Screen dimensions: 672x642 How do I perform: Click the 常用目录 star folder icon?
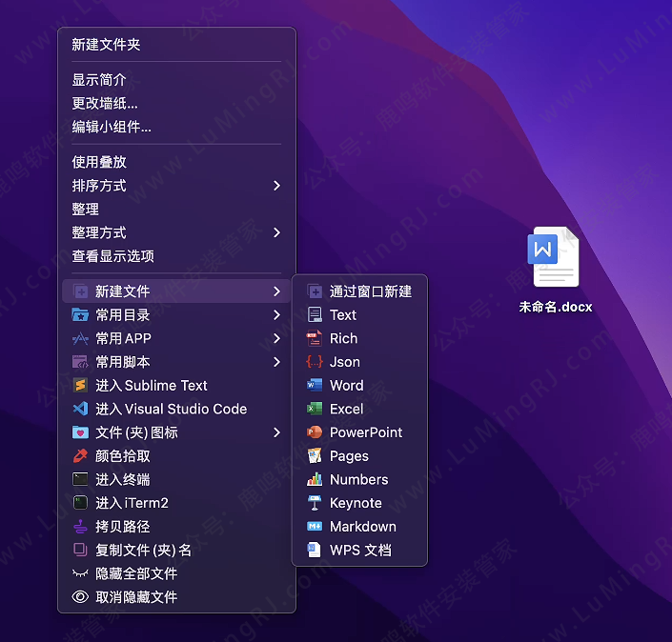80,315
